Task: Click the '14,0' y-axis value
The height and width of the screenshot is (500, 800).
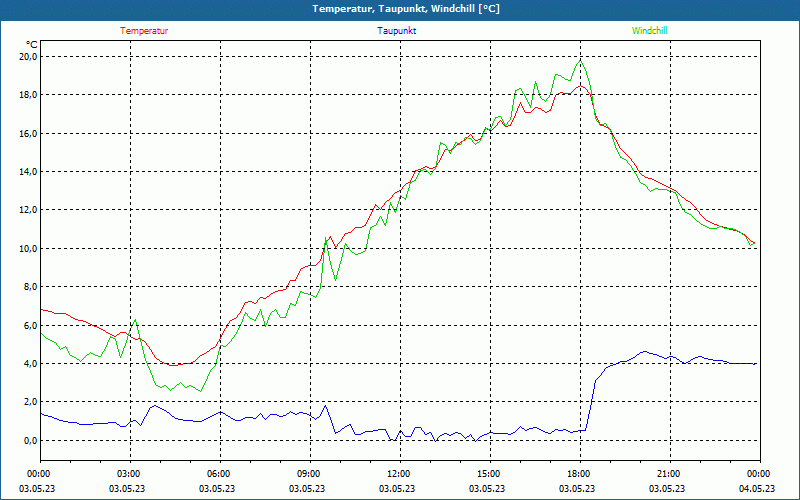Action: pos(29,172)
